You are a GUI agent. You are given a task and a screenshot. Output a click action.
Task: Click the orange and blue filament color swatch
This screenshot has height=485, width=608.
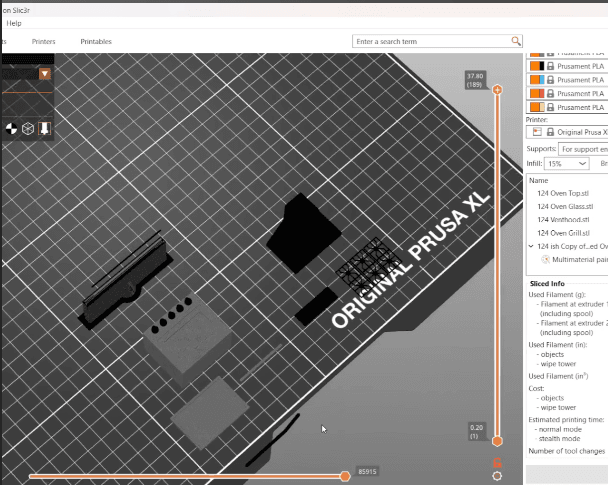(x=537, y=80)
